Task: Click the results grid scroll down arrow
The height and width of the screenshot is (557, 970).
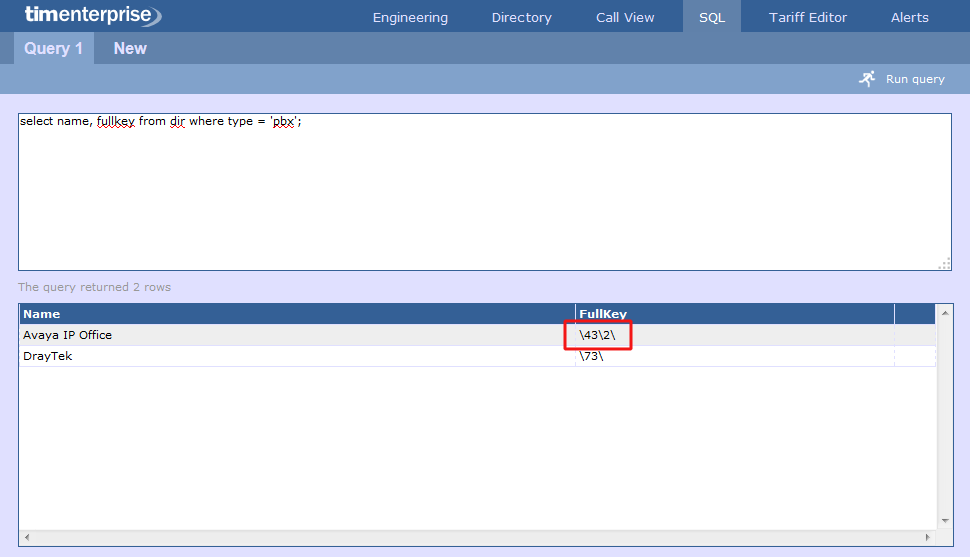Action: pos(945,521)
